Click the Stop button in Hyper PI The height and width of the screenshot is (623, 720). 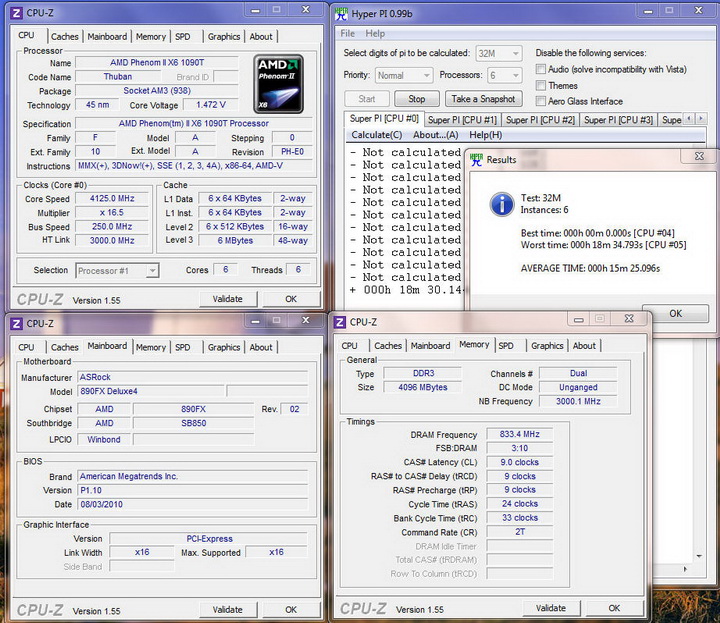tap(416, 99)
